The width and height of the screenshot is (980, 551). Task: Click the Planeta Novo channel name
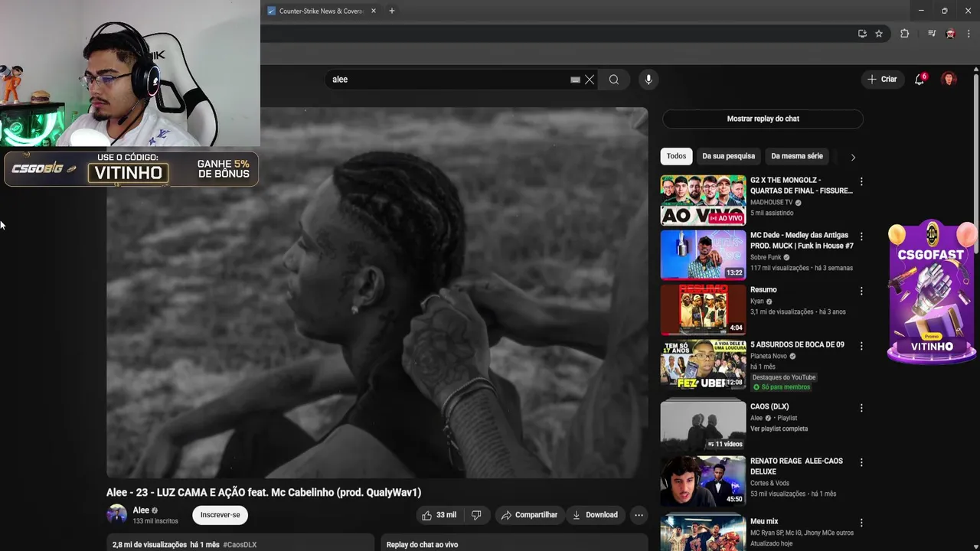pyautogui.click(x=769, y=357)
